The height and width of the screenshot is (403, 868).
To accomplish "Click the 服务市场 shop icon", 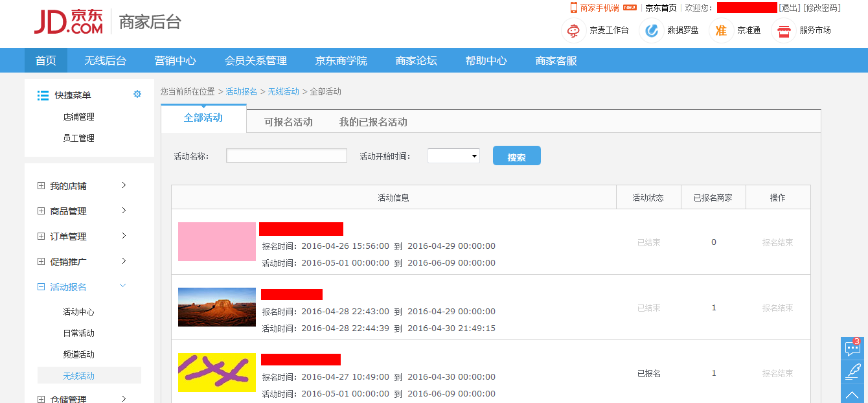I will click(x=784, y=30).
